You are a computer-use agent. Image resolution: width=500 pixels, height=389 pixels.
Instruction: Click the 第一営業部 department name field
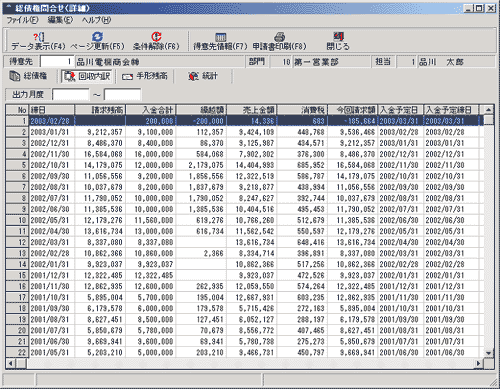[331, 62]
